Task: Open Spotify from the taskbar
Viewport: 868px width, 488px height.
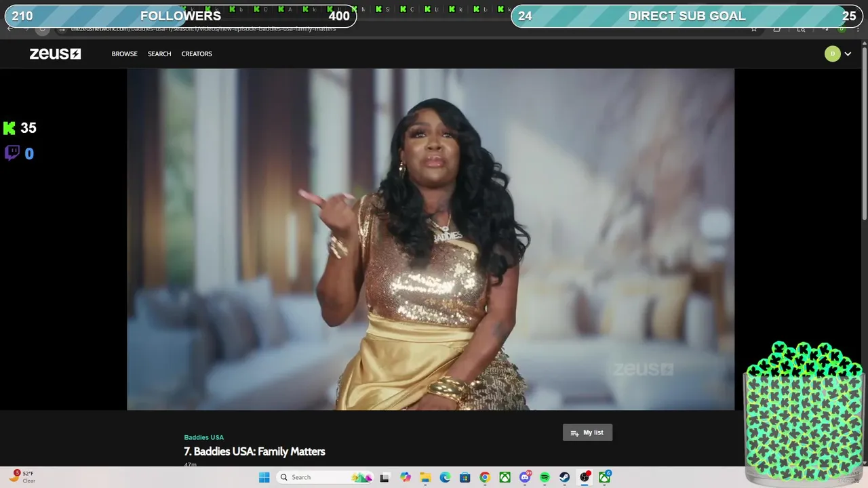Action: (x=545, y=477)
